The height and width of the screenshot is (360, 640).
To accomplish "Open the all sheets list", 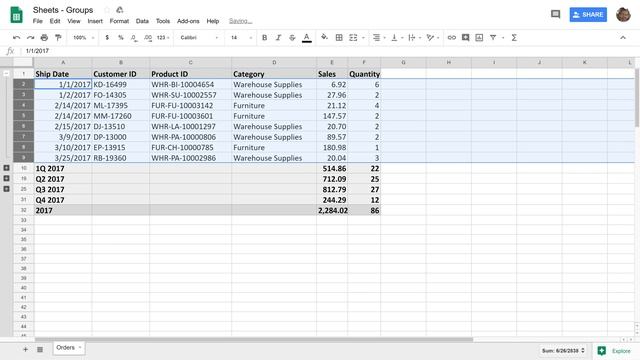I will pyautogui.click(x=40, y=349).
